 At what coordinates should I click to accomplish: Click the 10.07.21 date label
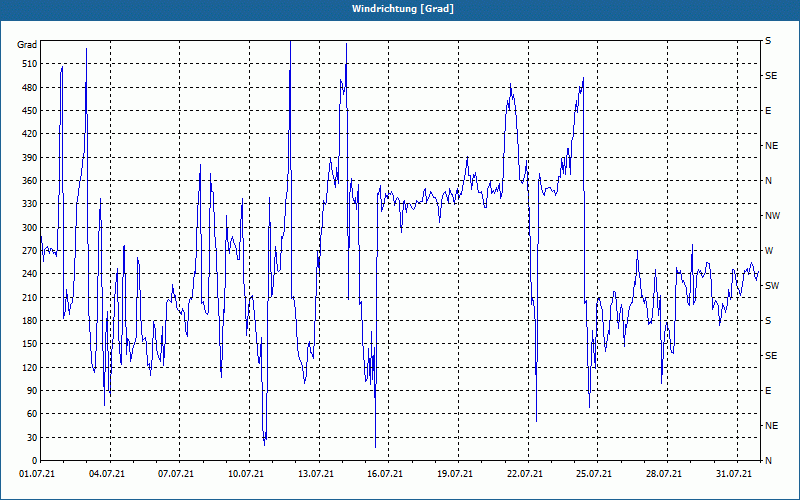246,474
